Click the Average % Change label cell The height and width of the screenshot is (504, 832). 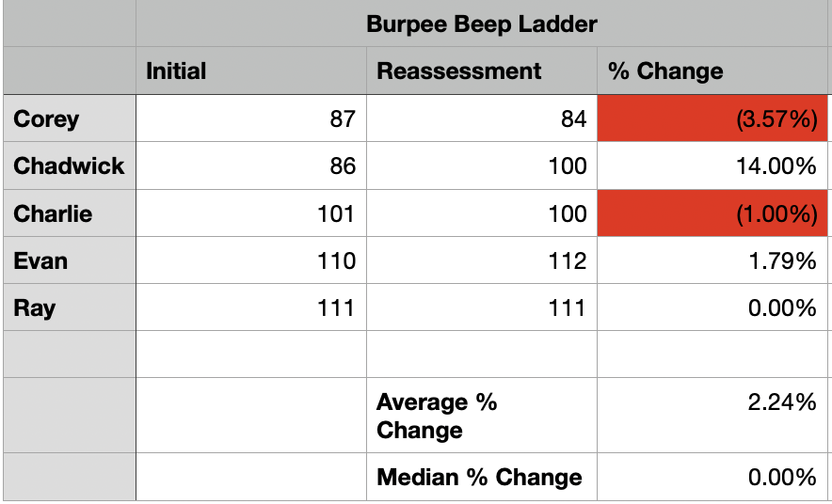click(x=481, y=416)
